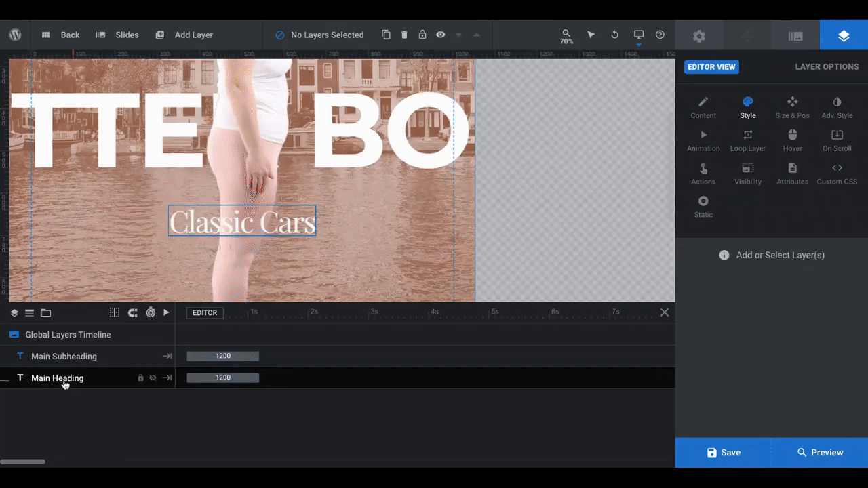
Task: Click the folder group icon in timeline
Action: tap(45, 312)
